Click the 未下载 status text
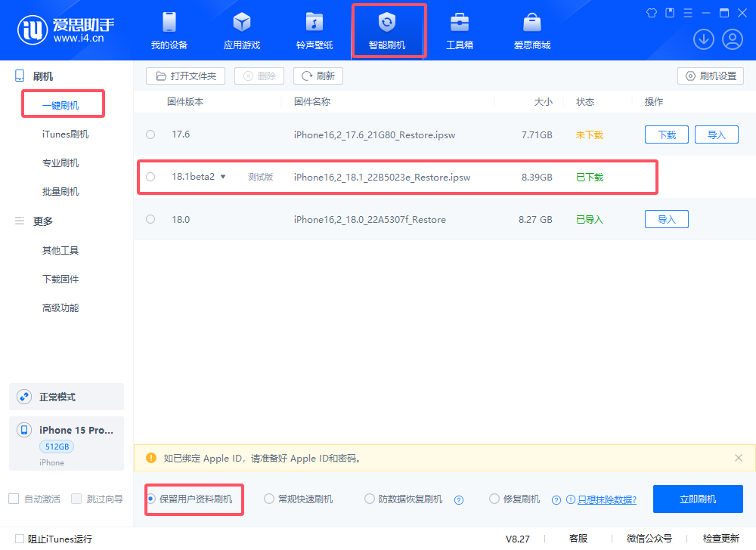Viewport: 756px width, 550px height. point(590,134)
